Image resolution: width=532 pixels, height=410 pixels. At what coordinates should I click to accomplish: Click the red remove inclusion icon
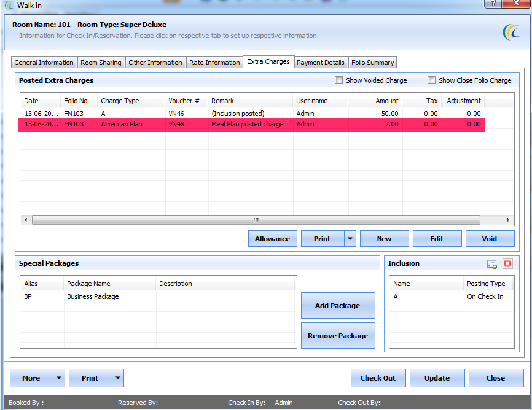pyautogui.click(x=507, y=263)
